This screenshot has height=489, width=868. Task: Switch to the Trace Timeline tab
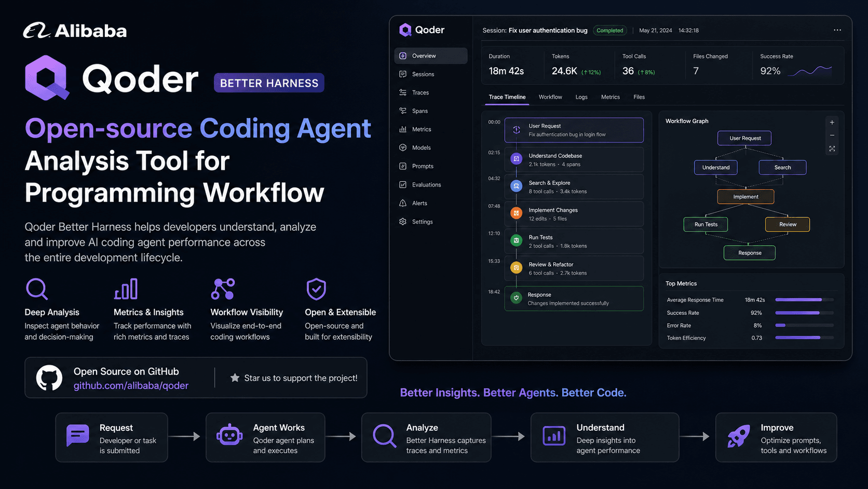click(507, 97)
